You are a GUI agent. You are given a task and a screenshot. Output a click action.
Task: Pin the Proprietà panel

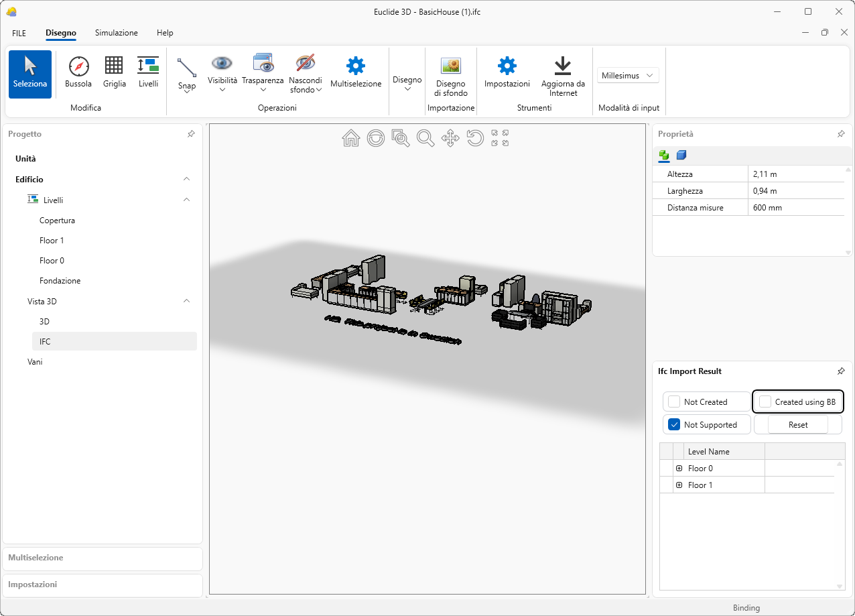coord(841,134)
